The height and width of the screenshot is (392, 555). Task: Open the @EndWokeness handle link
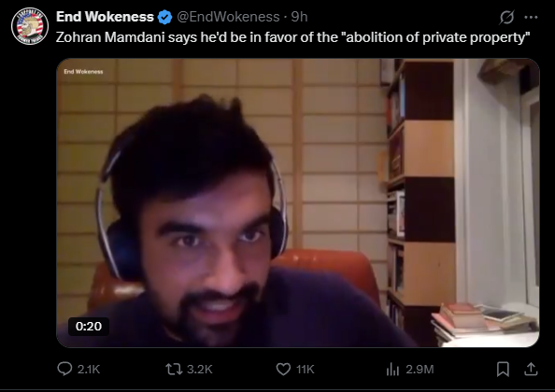point(228,17)
